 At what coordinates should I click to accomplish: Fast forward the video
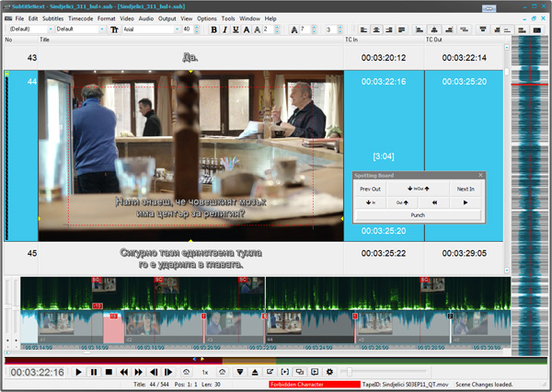139,372
